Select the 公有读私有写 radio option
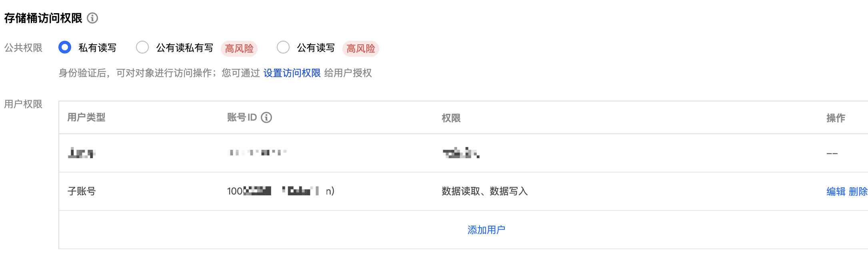The width and height of the screenshot is (868, 258). coord(142,47)
